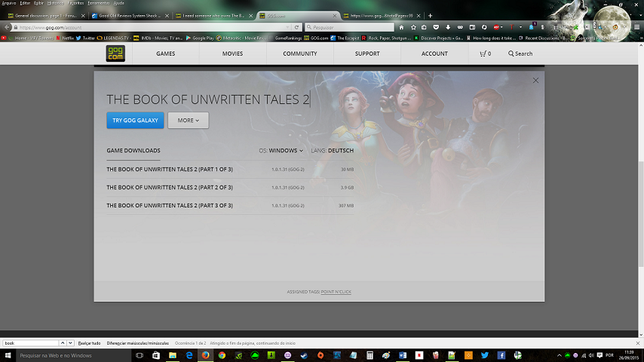This screenshot has width=644, height=362.
Task: Open The Escapist bookmark
Action: pos(345,38)
